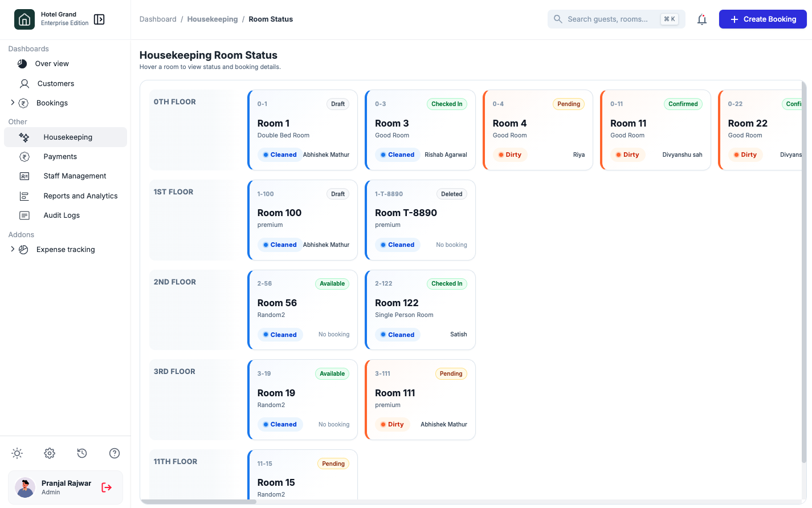Open the Payments section
This screenshot has height=508, width=812.
tap(60, 157)
